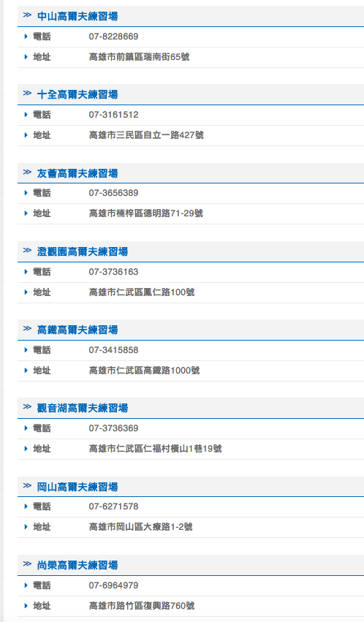Click the 地址 label under 高鐵高爾夫練習場

(42, 371)
